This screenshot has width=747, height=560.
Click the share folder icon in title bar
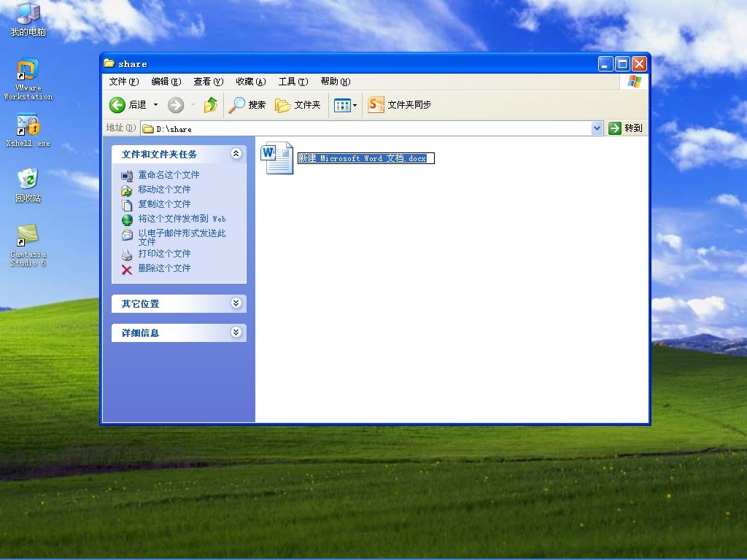[109, 63]
